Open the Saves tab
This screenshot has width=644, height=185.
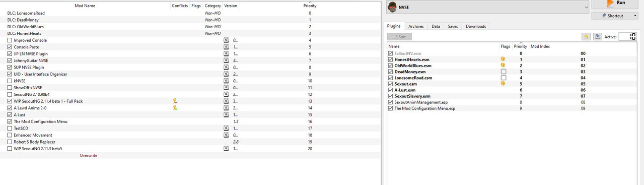(x=453, y=26)
